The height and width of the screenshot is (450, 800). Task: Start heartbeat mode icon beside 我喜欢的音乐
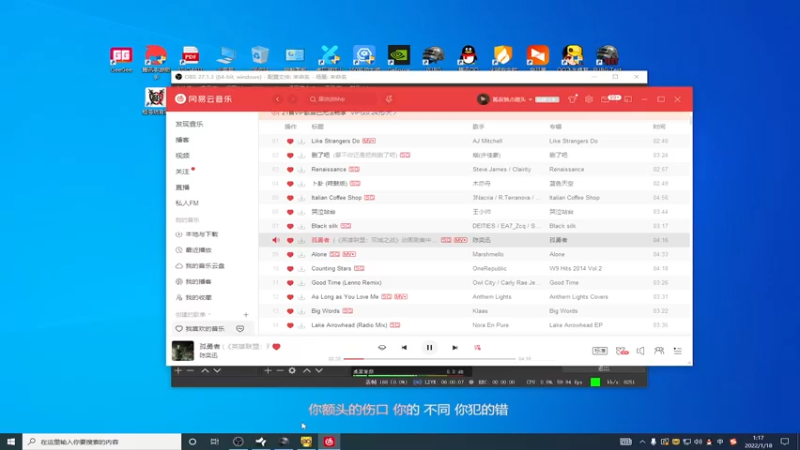click(x=240, y=329)
